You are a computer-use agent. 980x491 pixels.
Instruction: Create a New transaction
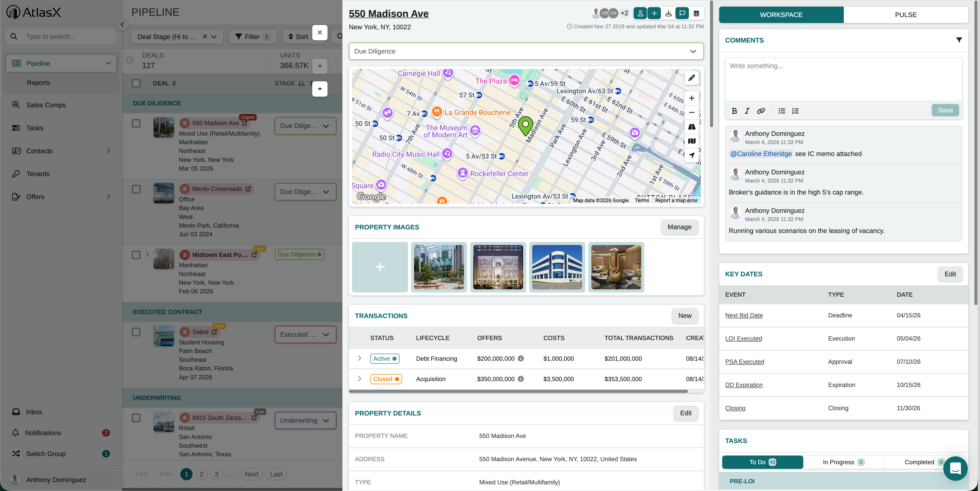684,316
